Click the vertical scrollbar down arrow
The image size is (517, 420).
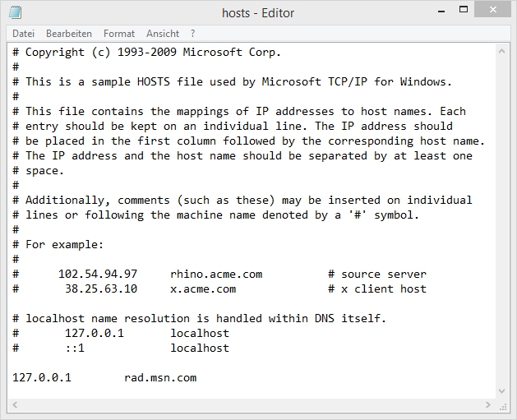pyautogui.click(x=503, y=390)
